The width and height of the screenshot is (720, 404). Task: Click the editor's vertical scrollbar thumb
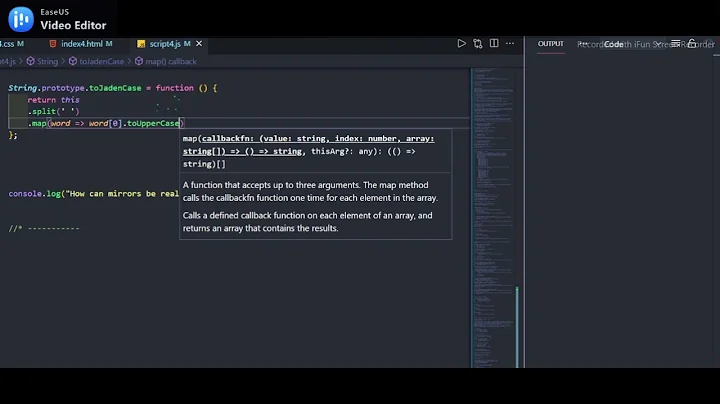pyautogui.click(x=517, y=327)
